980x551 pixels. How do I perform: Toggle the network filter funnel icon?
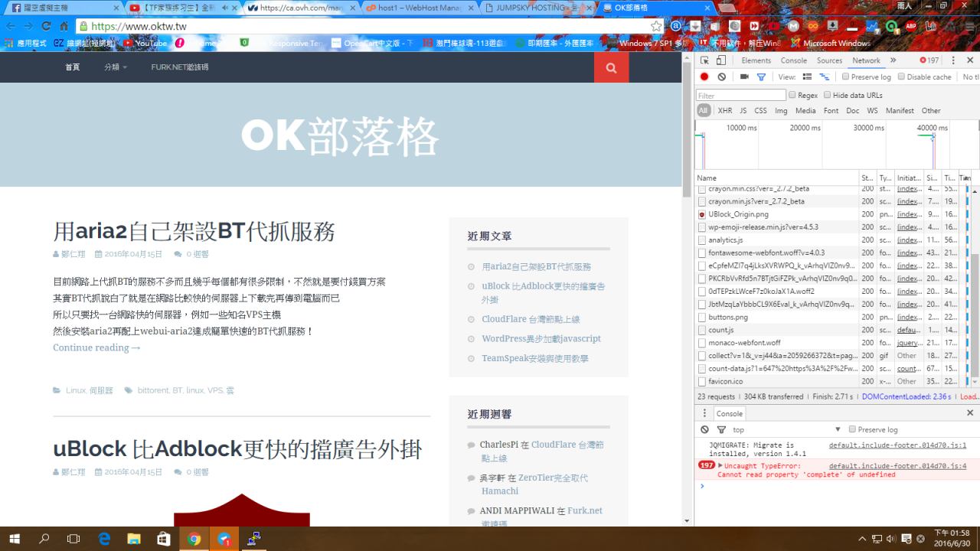(761, 77)
